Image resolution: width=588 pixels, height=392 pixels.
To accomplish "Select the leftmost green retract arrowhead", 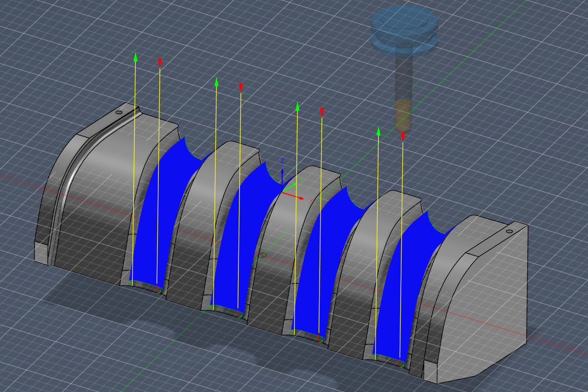I will coord(136,57).
